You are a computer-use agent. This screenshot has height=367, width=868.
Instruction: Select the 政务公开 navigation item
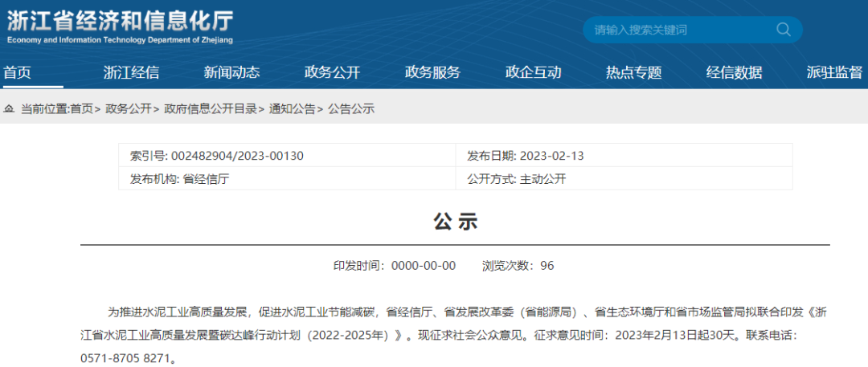point(332,72)
